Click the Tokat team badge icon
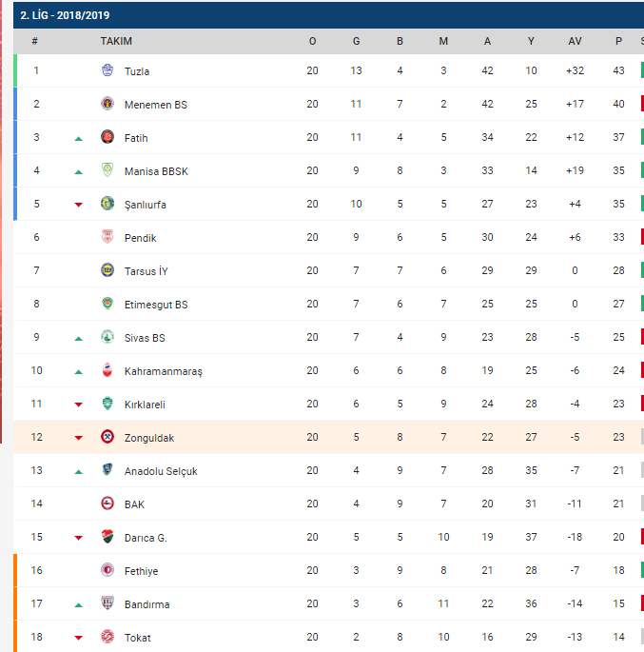Screen dimensions: 644x652 tap(107, 637)
